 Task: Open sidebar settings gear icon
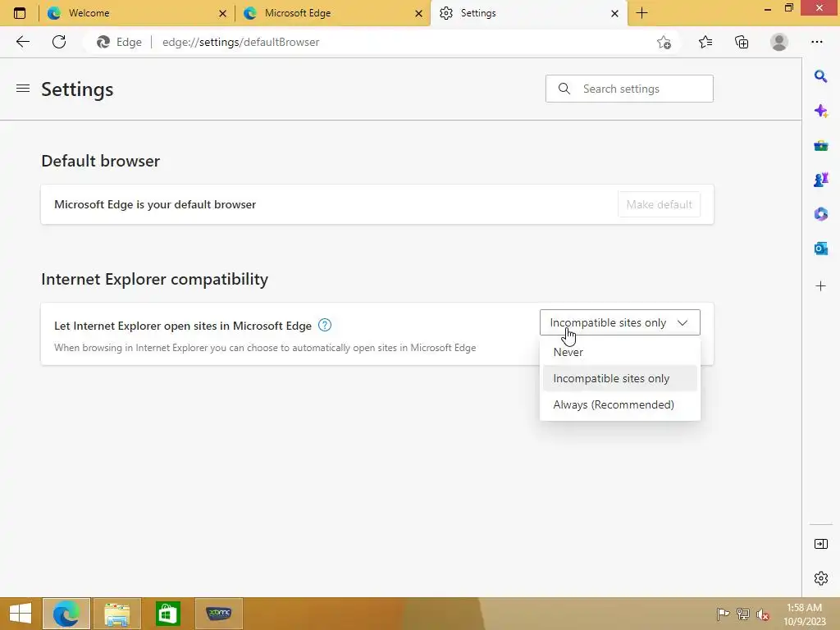[820, 578]
